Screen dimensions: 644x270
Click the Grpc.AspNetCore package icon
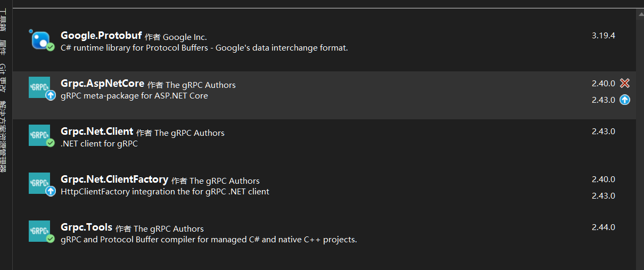(39, 87)
